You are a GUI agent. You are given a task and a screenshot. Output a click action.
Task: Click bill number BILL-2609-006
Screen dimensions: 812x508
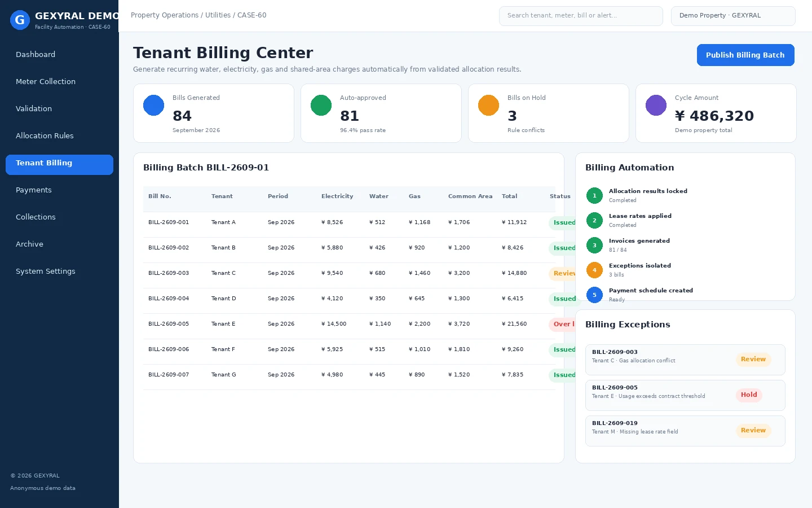point(169,349)
